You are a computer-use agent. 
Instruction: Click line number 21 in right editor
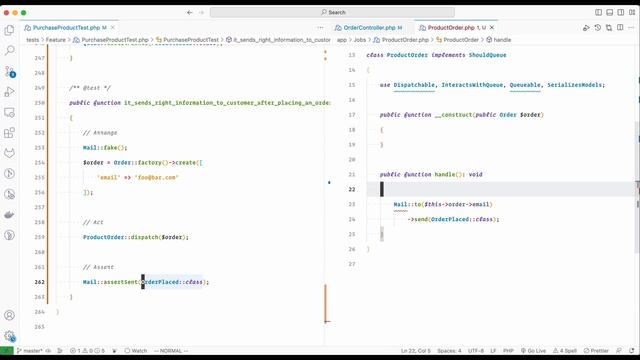352,175
